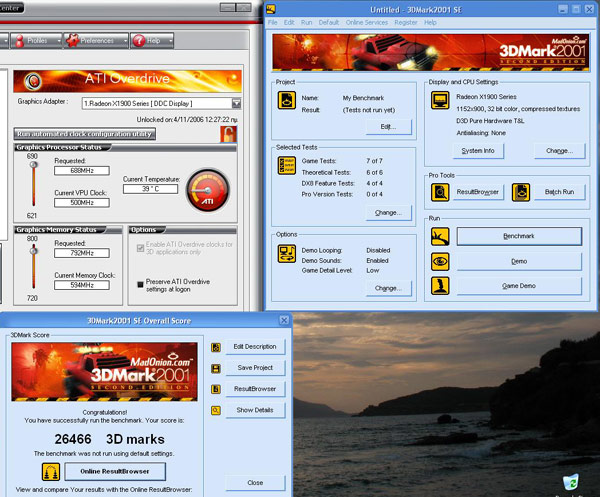Image resolution: width=600 pixels, height=497 pixels.
Task: Expand the Preferences dropdown arrow
Action: coord(125,41)
